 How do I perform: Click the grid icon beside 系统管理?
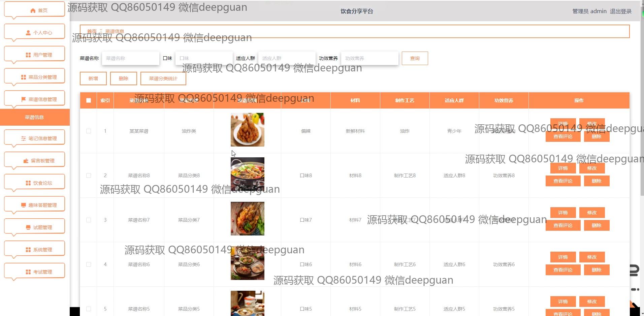coord(28,250)
